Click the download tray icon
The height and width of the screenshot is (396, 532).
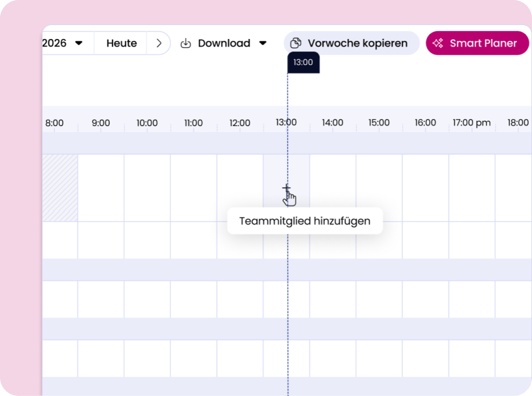tap(185, 44)
